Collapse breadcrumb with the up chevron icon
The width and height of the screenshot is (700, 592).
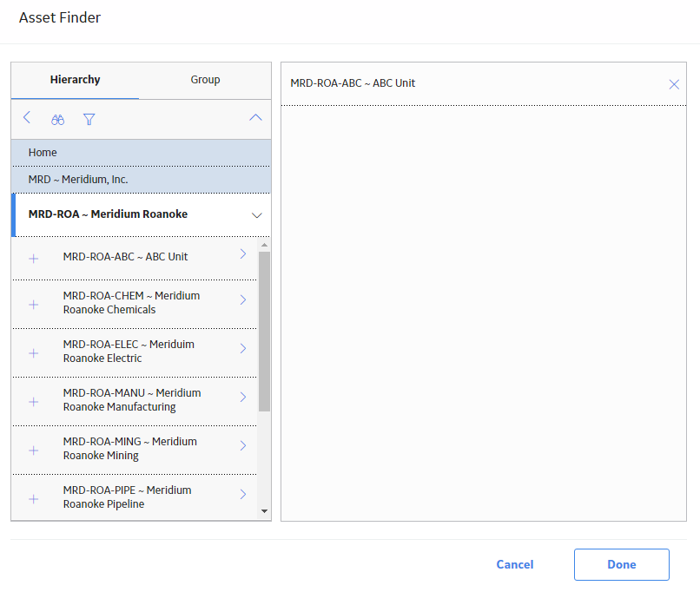pyautogui.click(x=255, y=118)
